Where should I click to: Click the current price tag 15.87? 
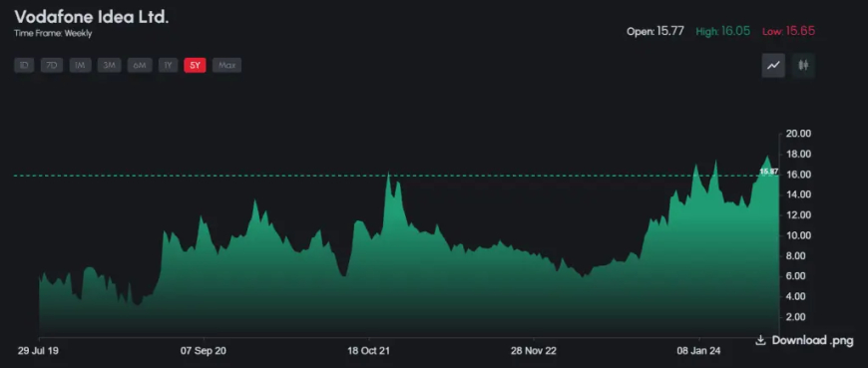tap(769, 173)
